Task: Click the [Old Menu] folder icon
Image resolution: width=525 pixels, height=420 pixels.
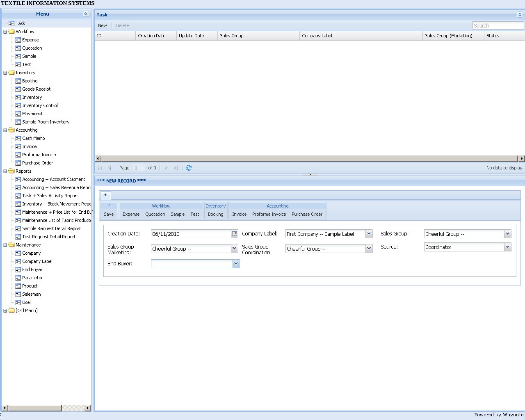Action: tap(11, 310)
